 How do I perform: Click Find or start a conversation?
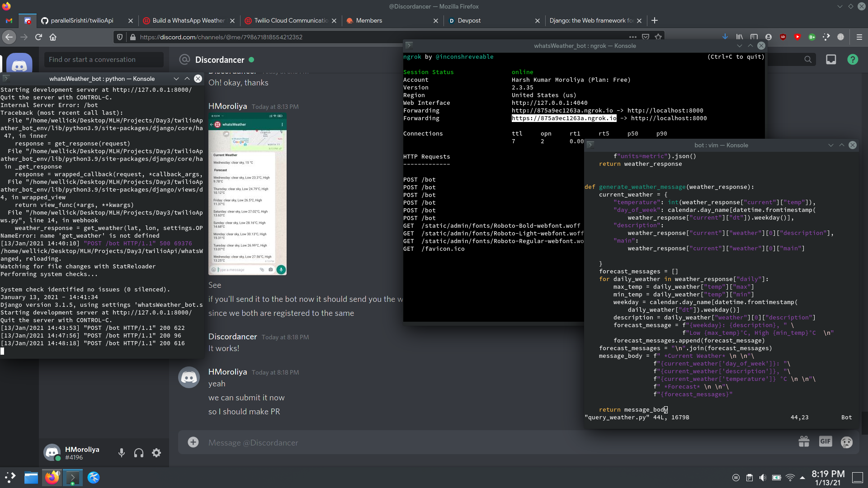pos(104,60)
